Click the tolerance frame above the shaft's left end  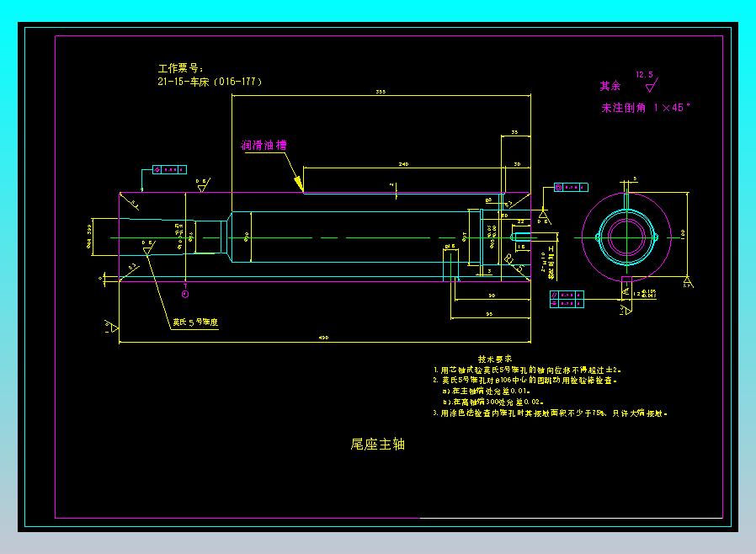click(169, 170)
